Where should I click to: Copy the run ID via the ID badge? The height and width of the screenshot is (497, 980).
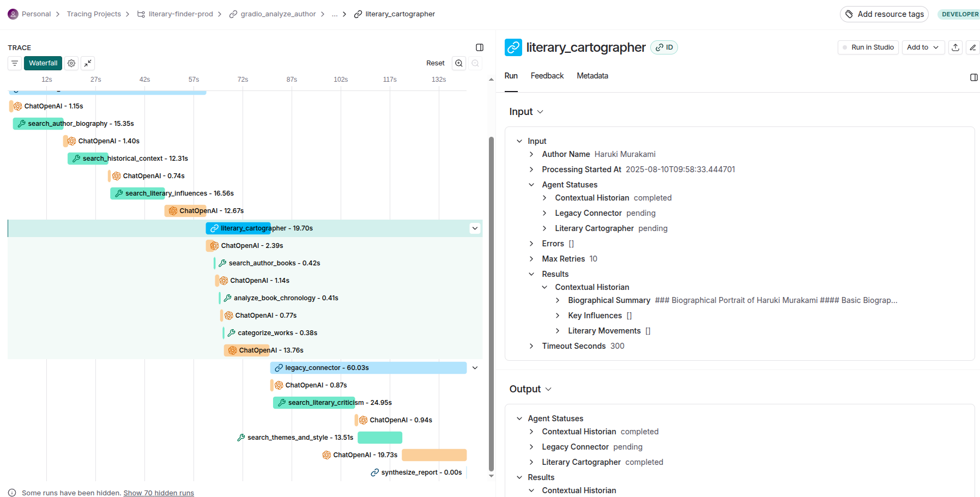664,47
